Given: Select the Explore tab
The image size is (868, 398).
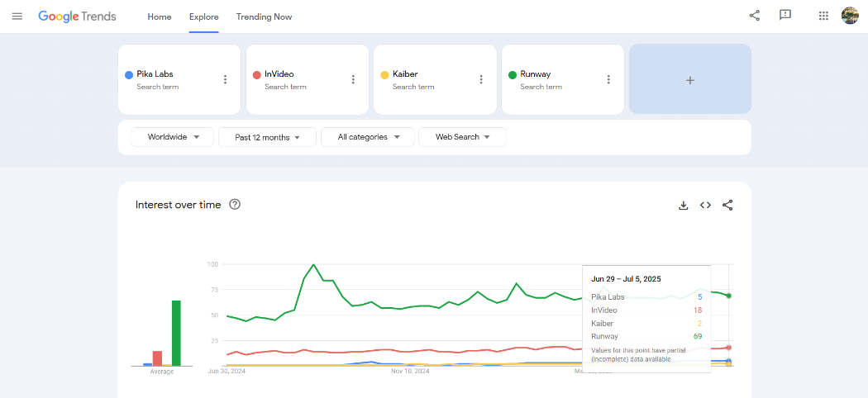Looking at the screenshot, I should coord(203,17).
